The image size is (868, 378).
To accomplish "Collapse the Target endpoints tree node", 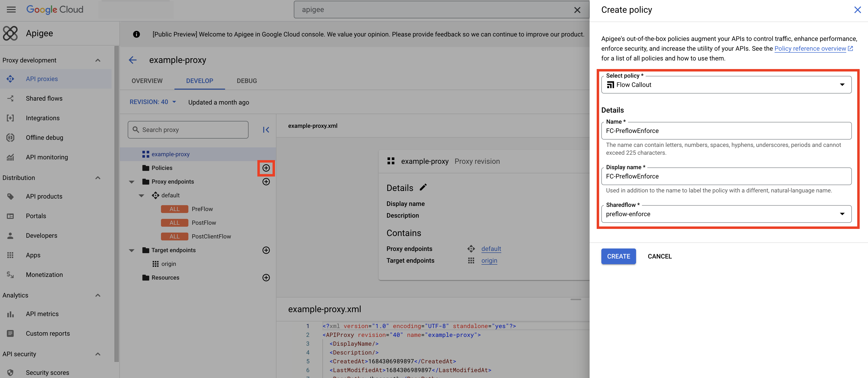I will 132,250.
